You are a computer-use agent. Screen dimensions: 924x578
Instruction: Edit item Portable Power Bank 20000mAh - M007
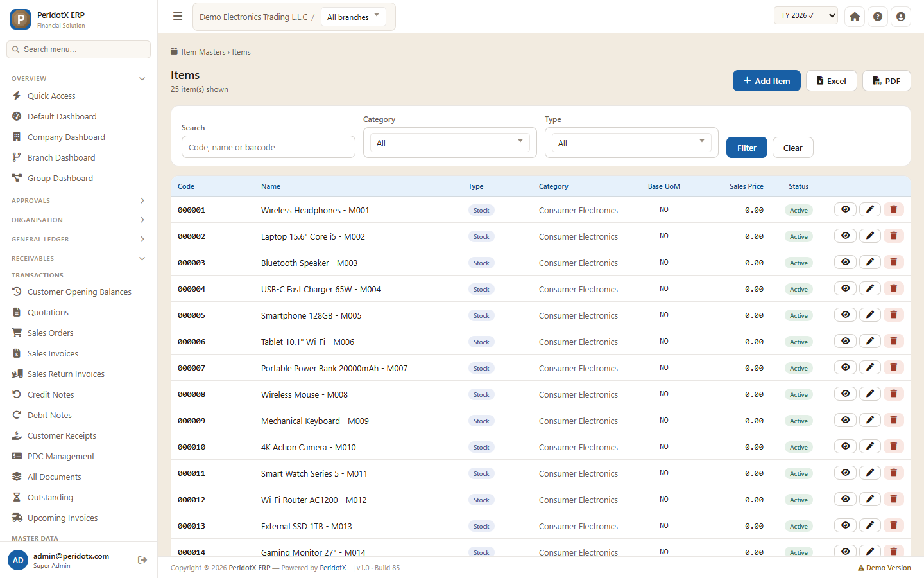click(869, 367)
